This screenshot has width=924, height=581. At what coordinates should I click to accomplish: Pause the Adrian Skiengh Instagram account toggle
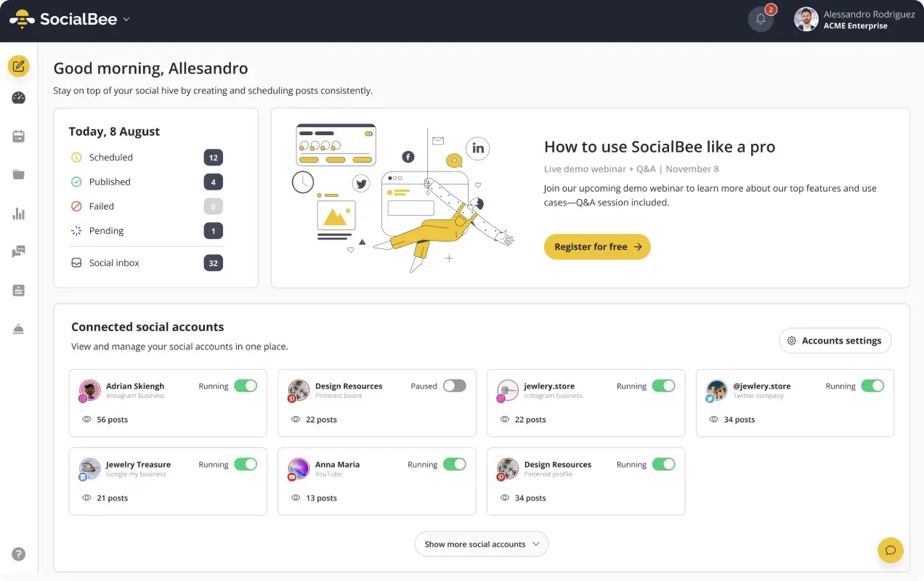coord(246,386)
